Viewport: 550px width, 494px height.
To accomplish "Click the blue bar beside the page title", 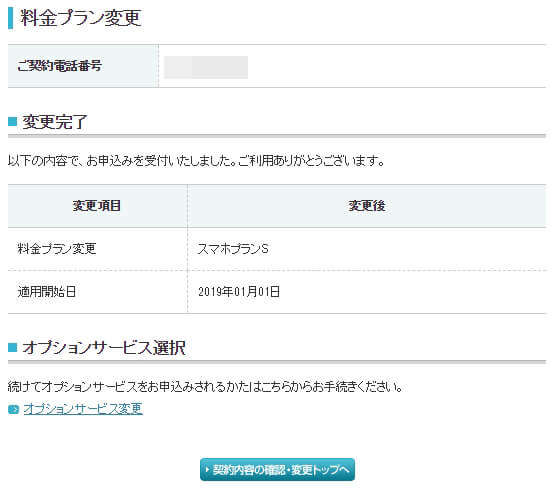I will 11,18.
